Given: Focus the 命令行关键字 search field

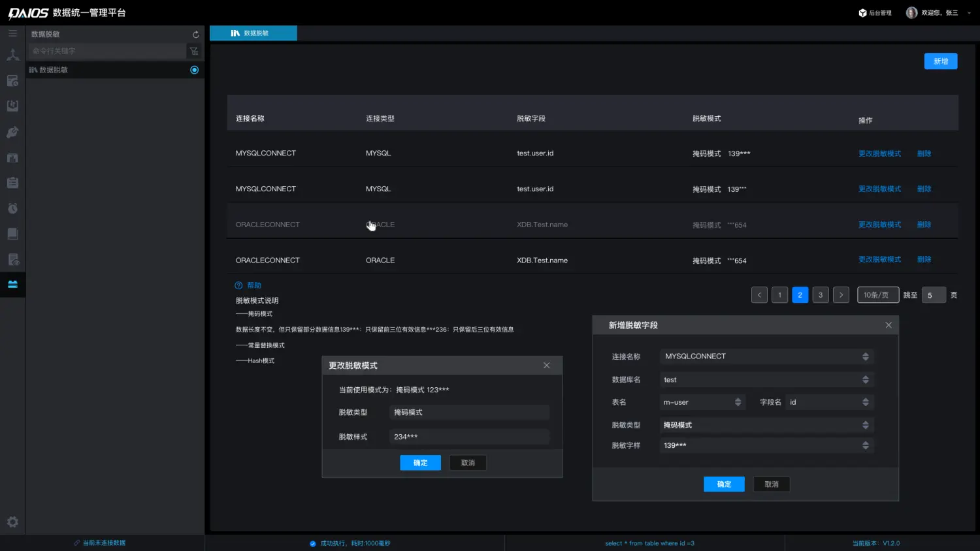Looking at the screenshot, I should [x=107, y=51].
